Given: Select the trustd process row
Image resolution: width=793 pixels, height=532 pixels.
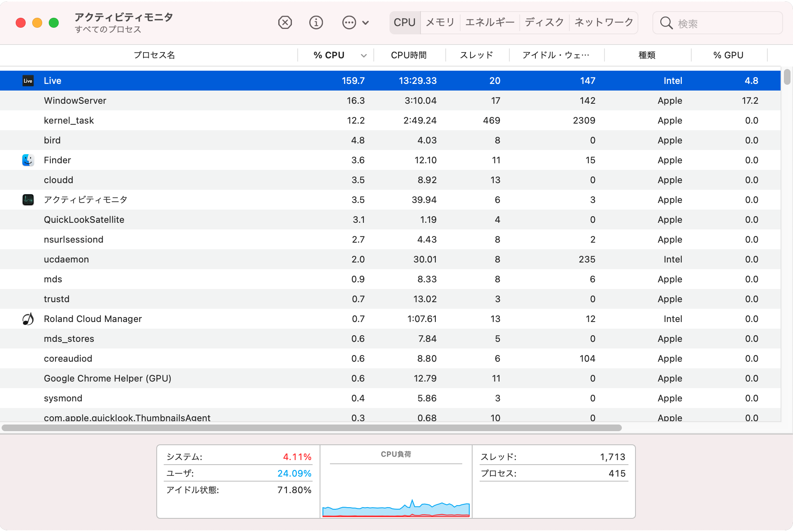Looking at the screenshot, I should coord(390,299).
